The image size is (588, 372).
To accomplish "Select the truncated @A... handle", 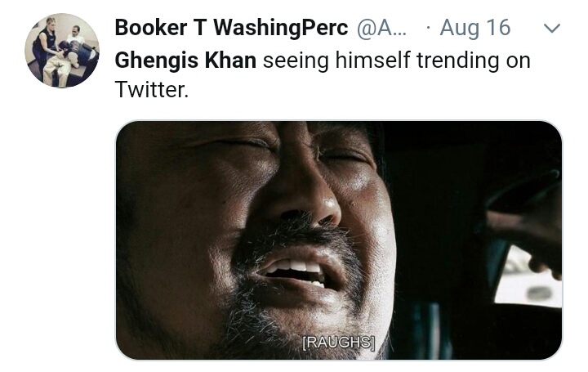I will [381, 28].
